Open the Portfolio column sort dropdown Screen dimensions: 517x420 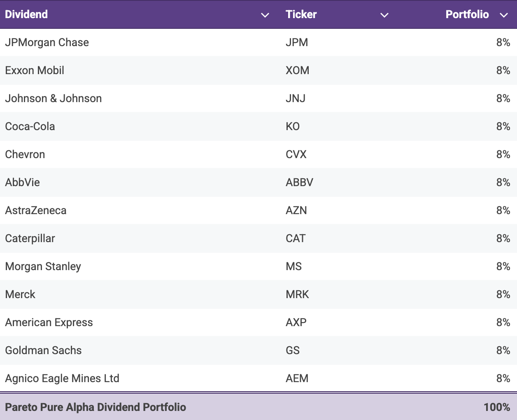[x=504, y=15]
